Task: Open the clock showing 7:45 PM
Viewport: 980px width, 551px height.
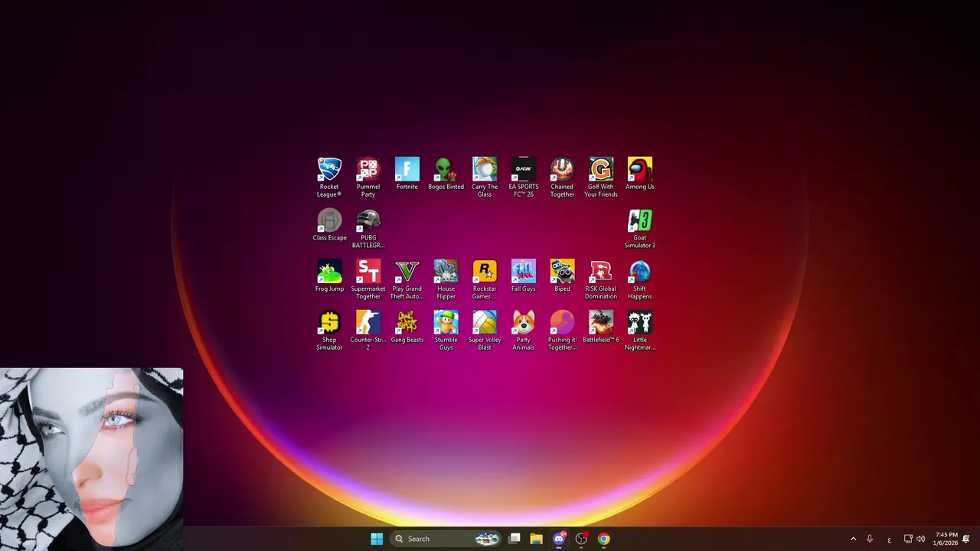Action: point(946,539)
